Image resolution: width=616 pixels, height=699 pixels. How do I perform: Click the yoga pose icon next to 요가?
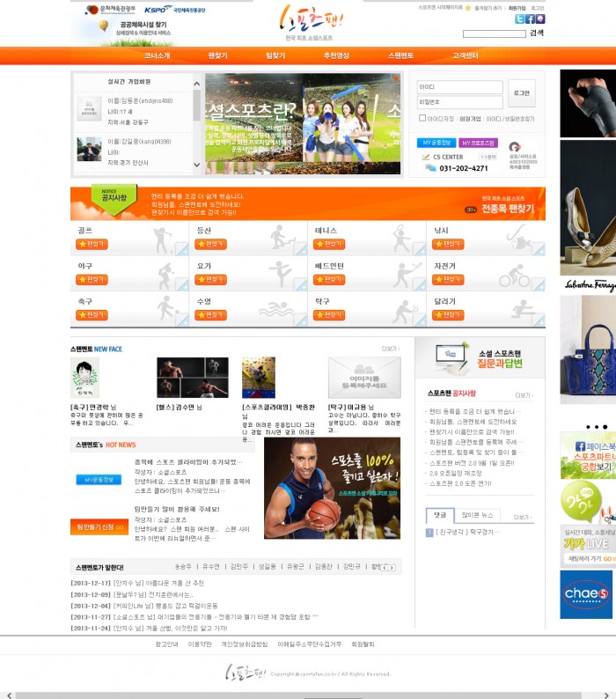point(279,274)
